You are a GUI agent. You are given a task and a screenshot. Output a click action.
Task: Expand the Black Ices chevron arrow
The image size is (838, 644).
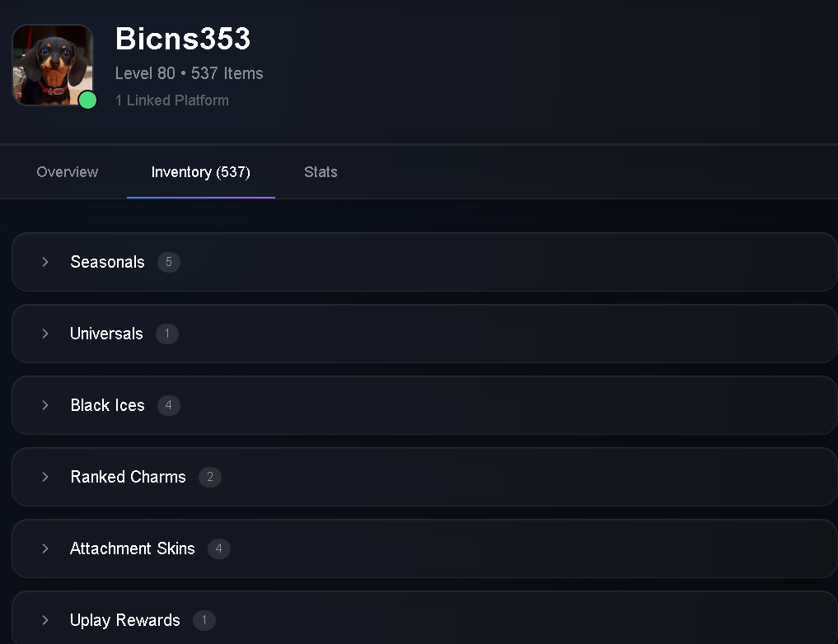click(x=44, y=405)
